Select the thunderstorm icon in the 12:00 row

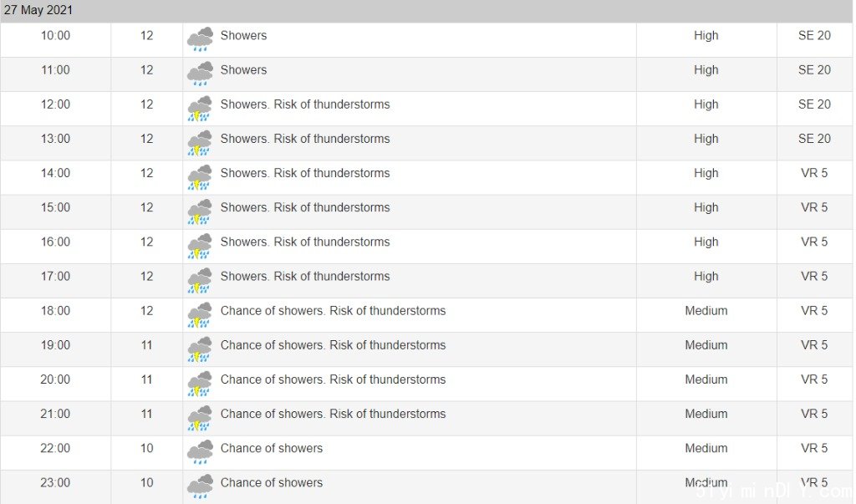pos(200,108)
